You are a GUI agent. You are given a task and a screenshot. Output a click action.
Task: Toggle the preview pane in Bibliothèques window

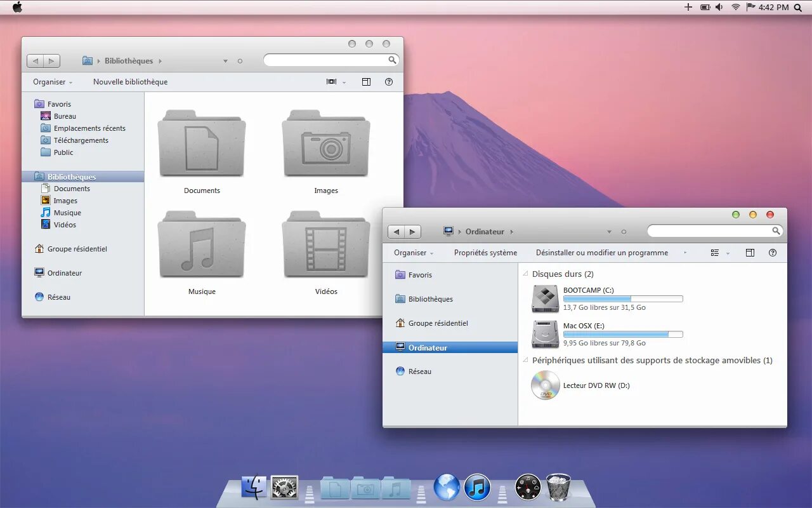coord(366,82)
